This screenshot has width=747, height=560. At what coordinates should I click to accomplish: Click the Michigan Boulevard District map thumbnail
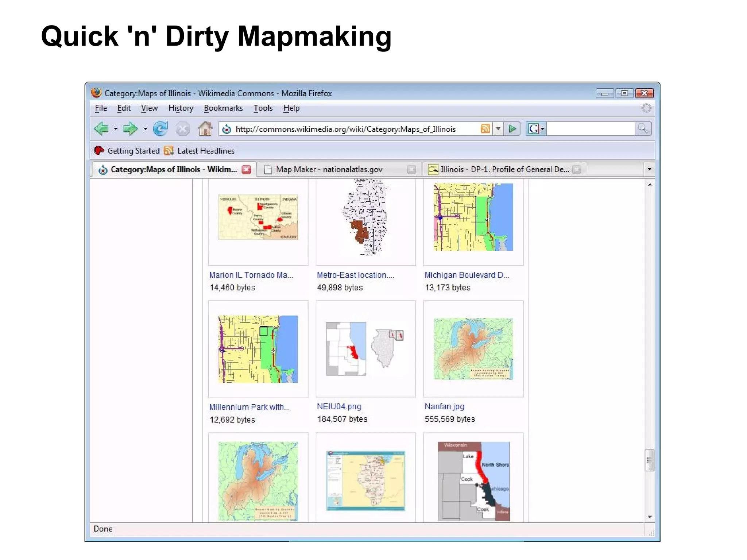pos(473,217)
